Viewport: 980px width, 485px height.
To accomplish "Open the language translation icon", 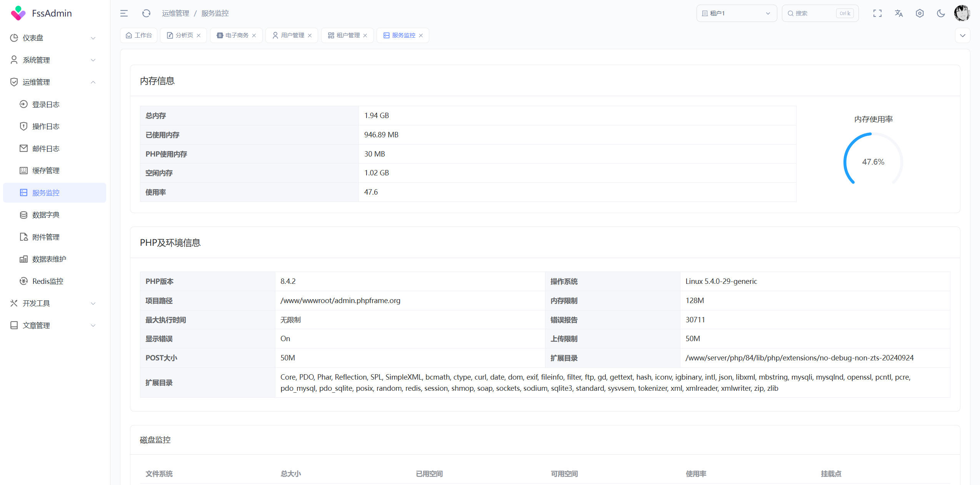I will [x=898, y=13].
